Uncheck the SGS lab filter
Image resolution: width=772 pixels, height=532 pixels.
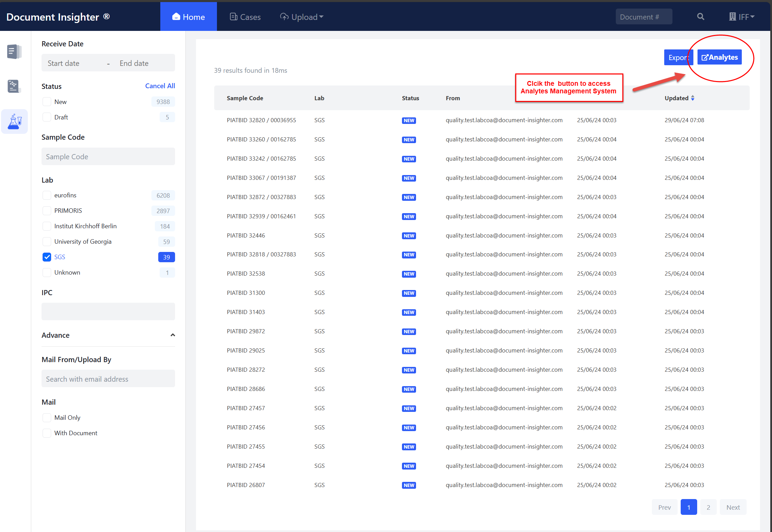pos(47,257)
